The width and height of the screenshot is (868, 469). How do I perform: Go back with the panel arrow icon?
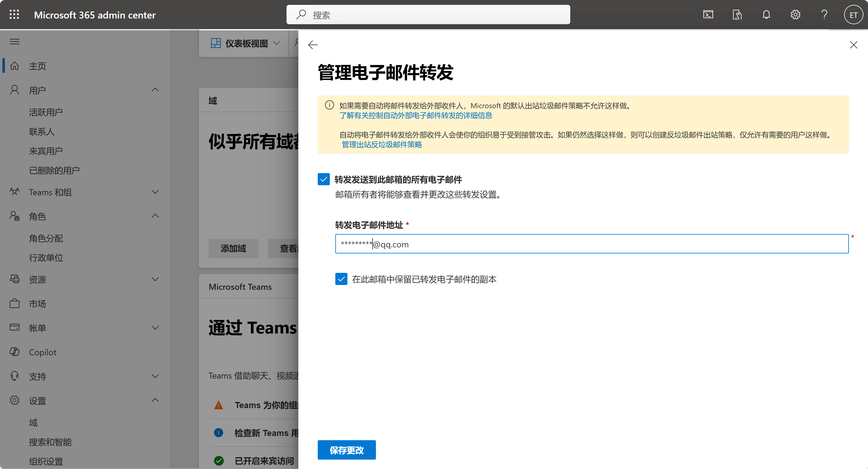point(313,45)
